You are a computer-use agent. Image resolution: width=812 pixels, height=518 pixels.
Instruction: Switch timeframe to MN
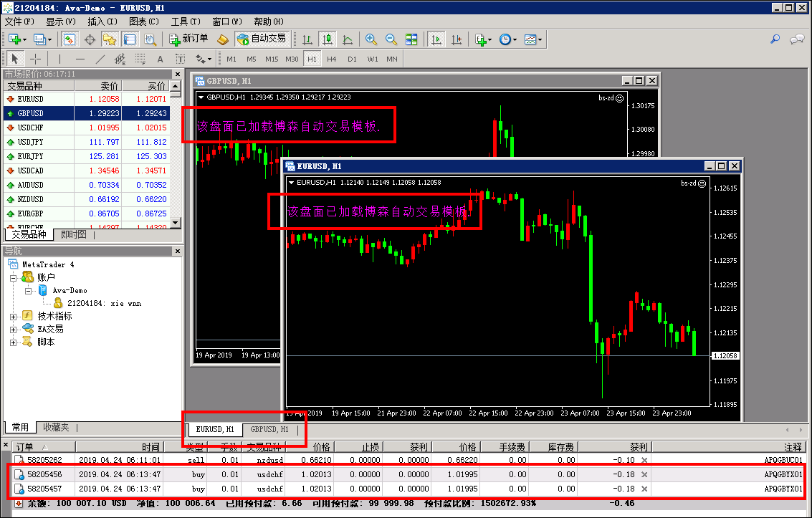tap(392, 59)
